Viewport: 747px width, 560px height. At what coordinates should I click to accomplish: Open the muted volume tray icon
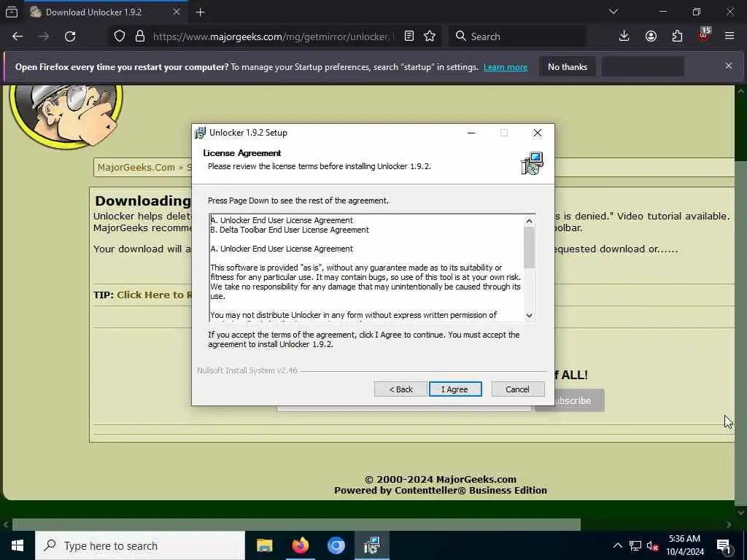click(x=653, y=545)
